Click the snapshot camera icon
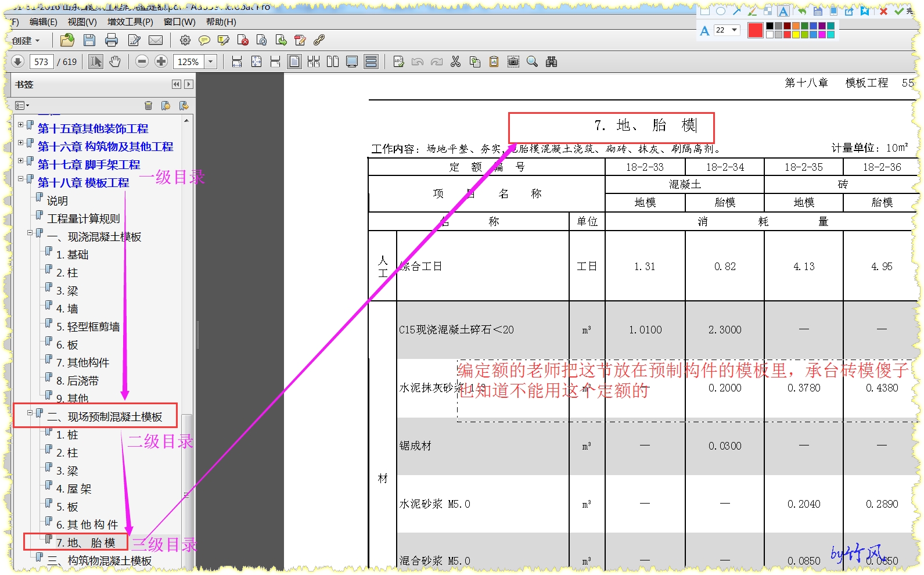Screen dimensions: 924x575 [513, 62]
